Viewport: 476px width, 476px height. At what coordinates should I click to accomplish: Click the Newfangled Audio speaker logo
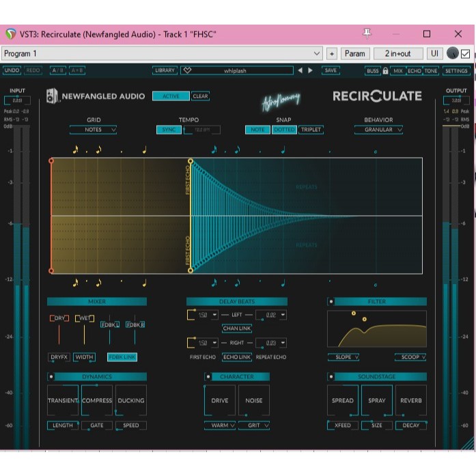[52, 96]
